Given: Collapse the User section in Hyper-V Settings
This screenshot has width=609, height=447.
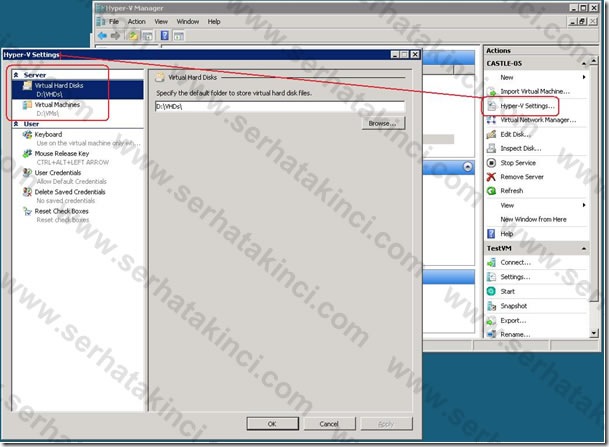Looking at the screenshot, I should (16, 124).
